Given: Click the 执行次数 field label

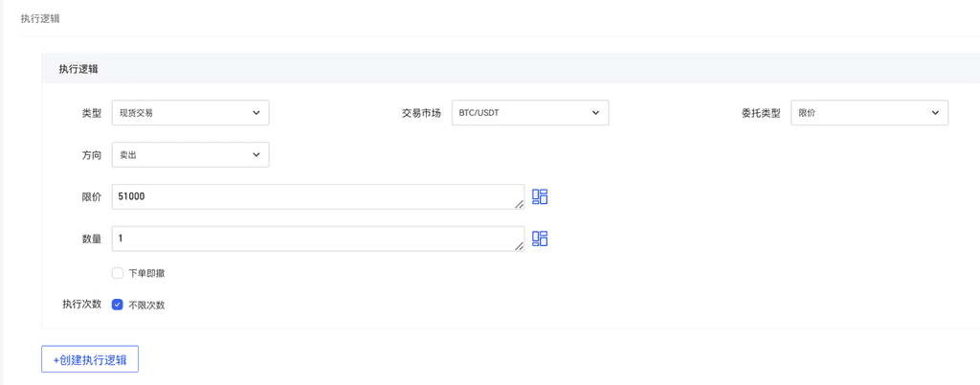Looking at the screenshot, I should click(81, 304).
